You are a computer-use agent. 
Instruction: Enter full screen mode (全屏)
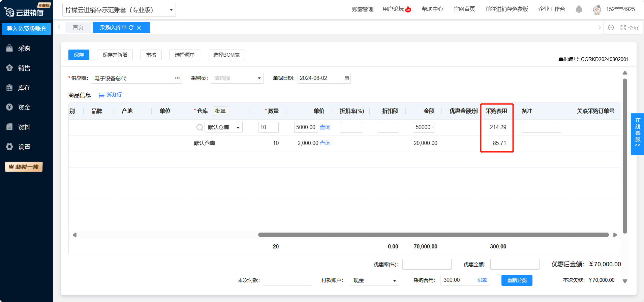[630, 28]
